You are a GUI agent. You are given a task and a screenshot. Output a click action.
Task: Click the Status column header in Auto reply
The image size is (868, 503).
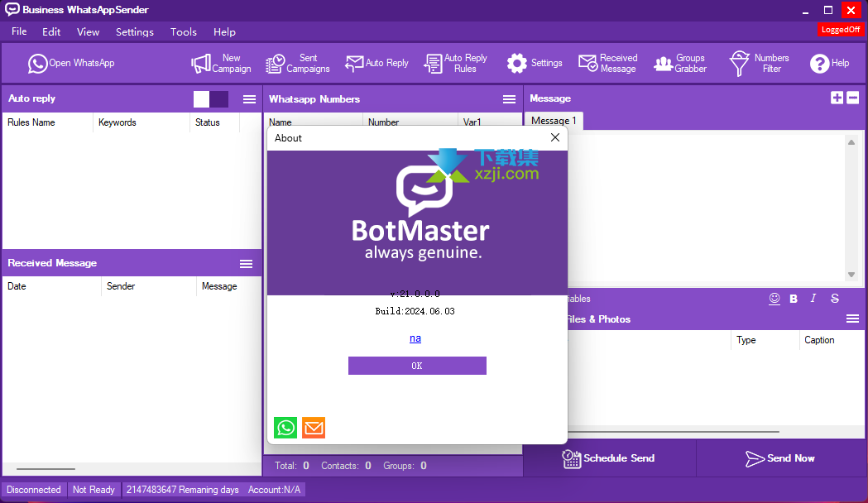click(x=215, y=122)
